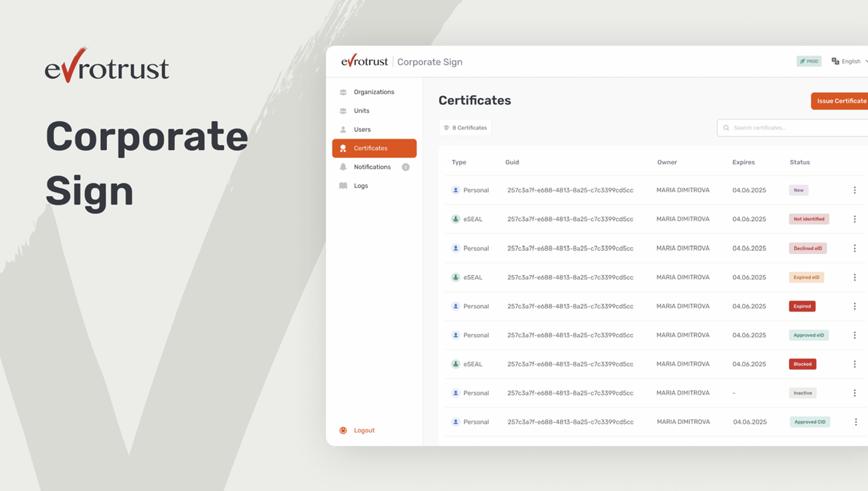
Task: Click the Certificates ribbon icon
Action: pos(343,148)
